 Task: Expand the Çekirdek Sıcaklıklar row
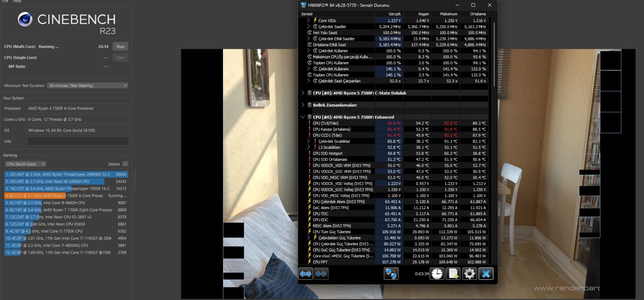308,141
